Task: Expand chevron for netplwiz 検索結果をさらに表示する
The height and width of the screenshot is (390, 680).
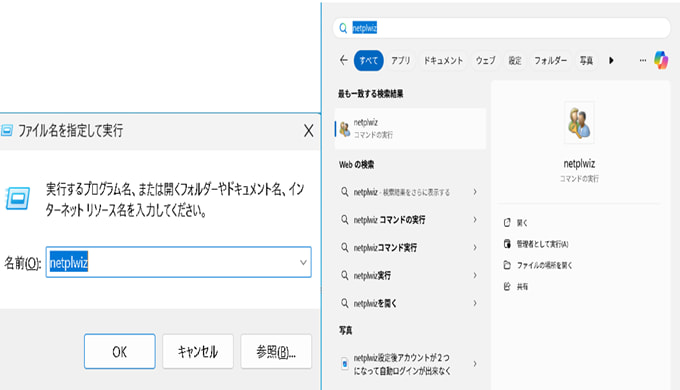Action: click(x=475, y=192)
